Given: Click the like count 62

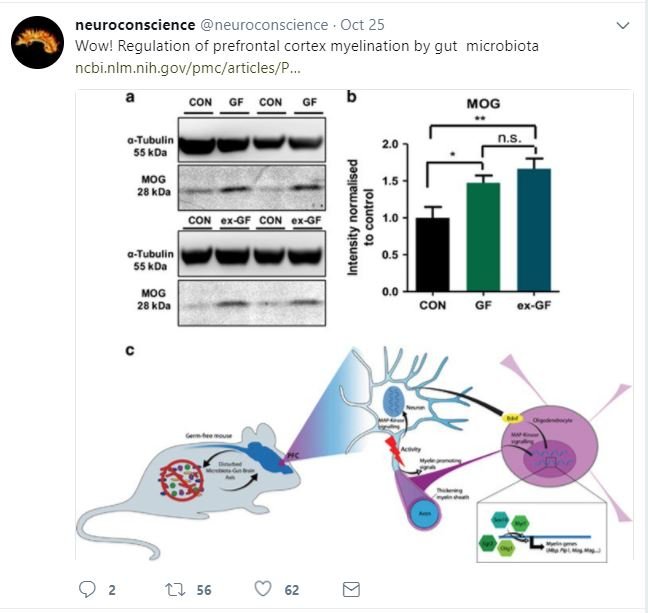Looking at the screenshot, I should [292, 590].
